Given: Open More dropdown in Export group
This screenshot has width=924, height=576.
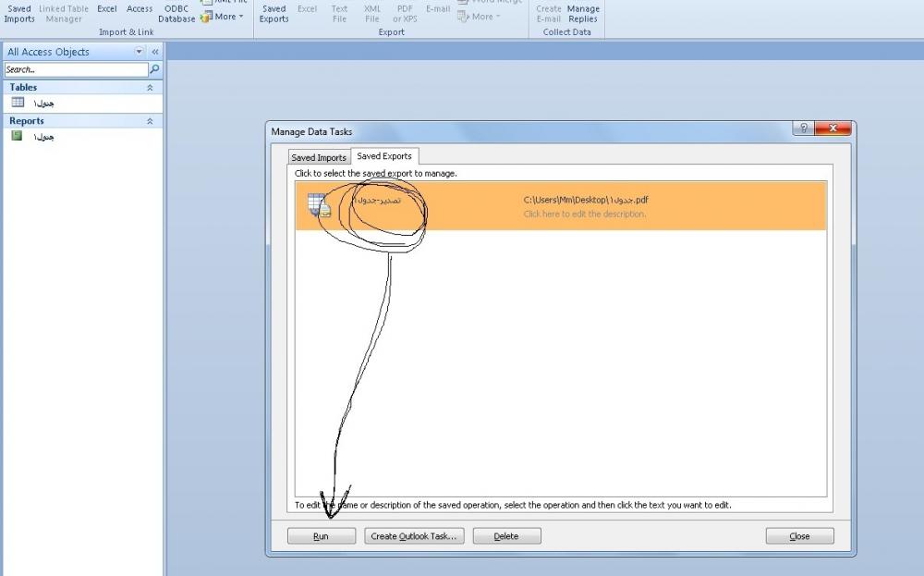Looking at the screenshot, I should pos(479,17).
